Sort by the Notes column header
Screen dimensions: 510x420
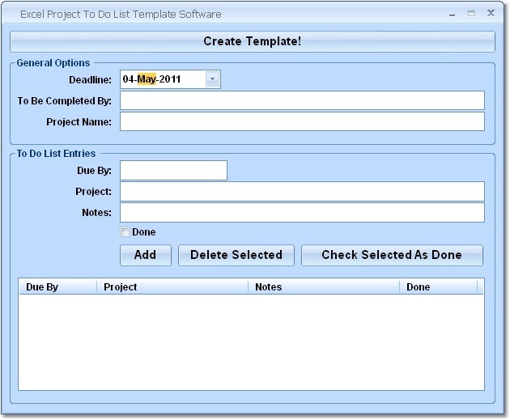point(324,287)
